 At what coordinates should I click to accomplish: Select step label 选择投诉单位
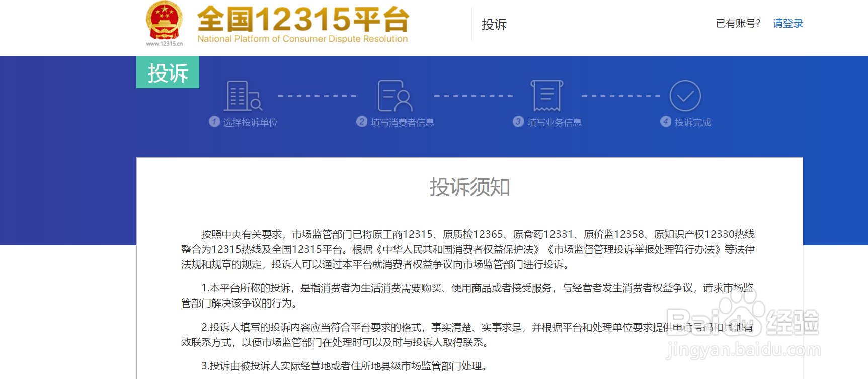click(x=251, y=122)
